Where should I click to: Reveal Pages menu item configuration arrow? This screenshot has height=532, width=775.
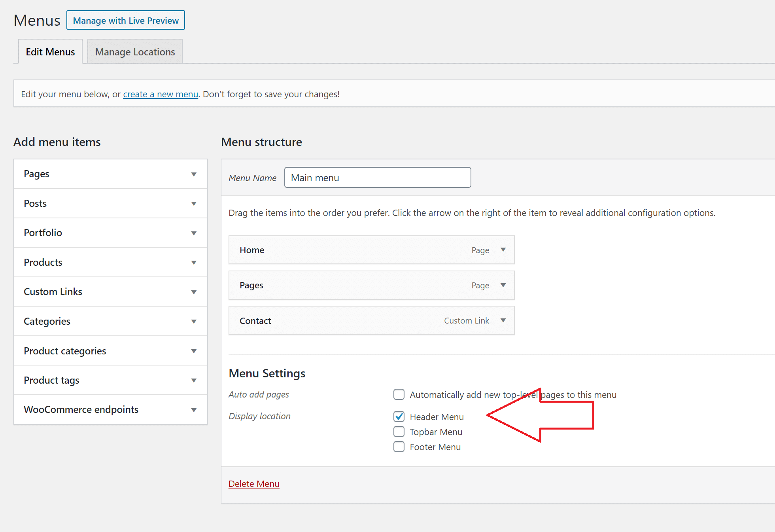coord(503,285)
